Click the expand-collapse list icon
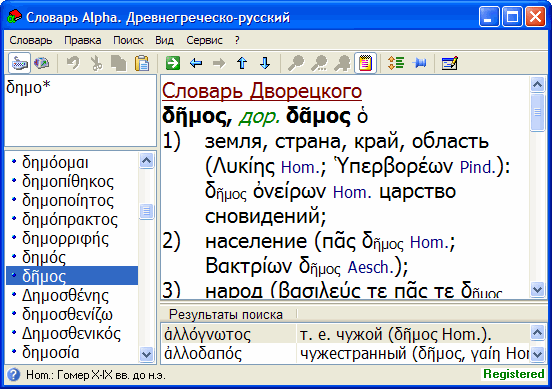The width and height of the screenshot is (552, 389). [x=396, y=63]
